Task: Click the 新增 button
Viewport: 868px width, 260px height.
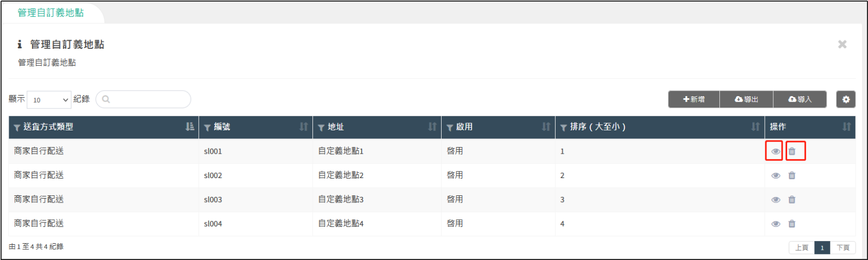Action: [694, 99]
